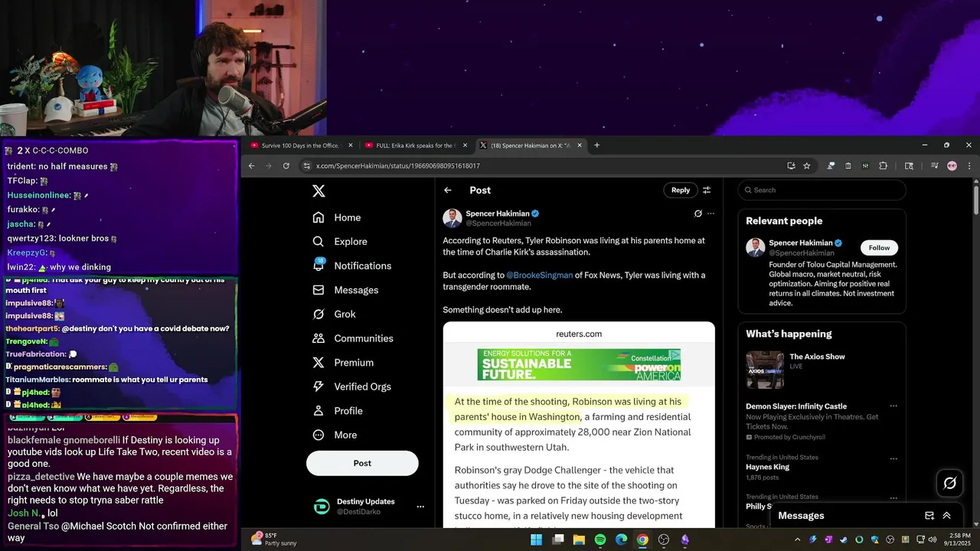Reload the current page
This screenshot has width=980, height=551.
click(x=286, y=166)
